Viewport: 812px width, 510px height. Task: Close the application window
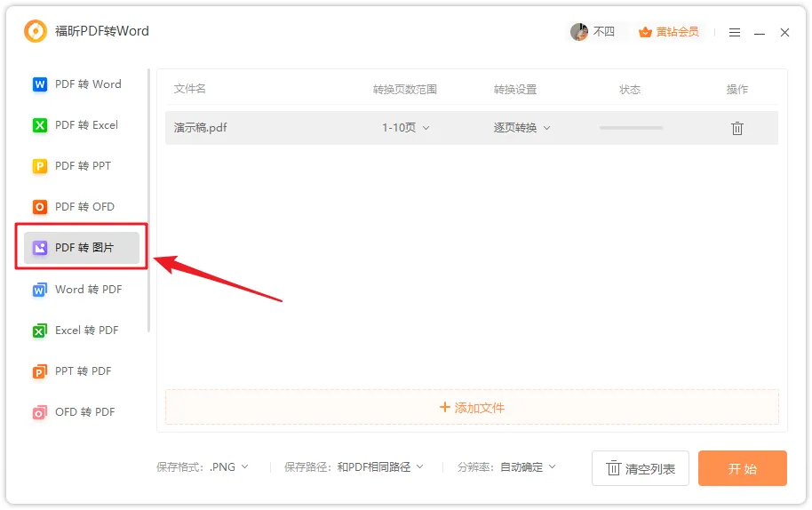click(784, 33)
